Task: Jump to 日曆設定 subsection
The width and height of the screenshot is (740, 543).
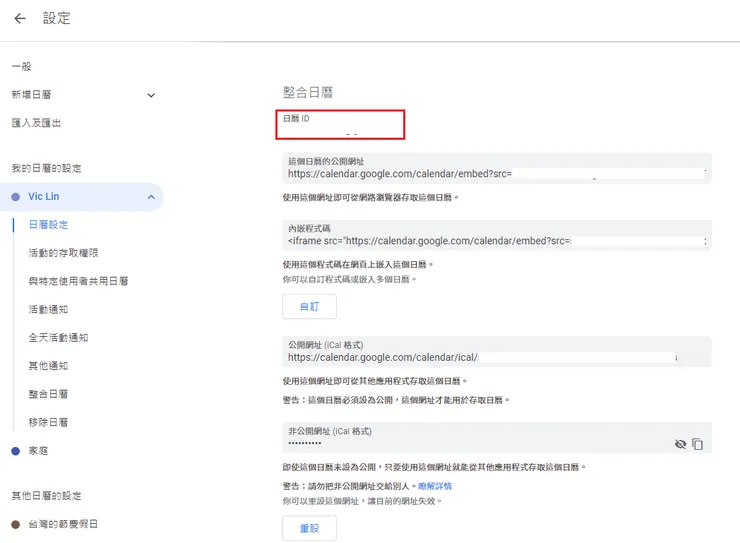Action: (x=48, y=225)
